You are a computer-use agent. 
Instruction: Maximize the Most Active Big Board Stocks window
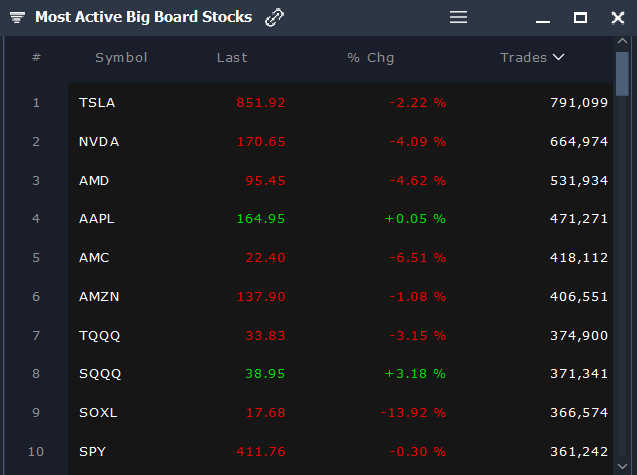pos(580,17)
